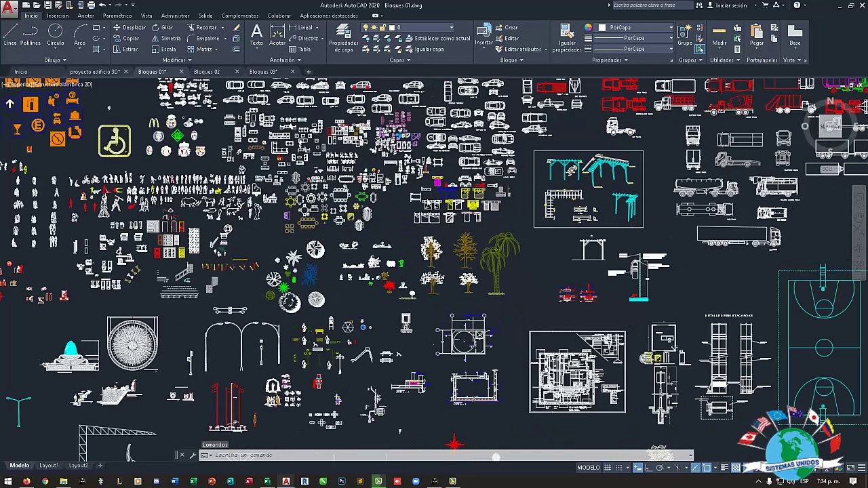
Task: Expand the Propiedades panel
Action: (610, 60)
